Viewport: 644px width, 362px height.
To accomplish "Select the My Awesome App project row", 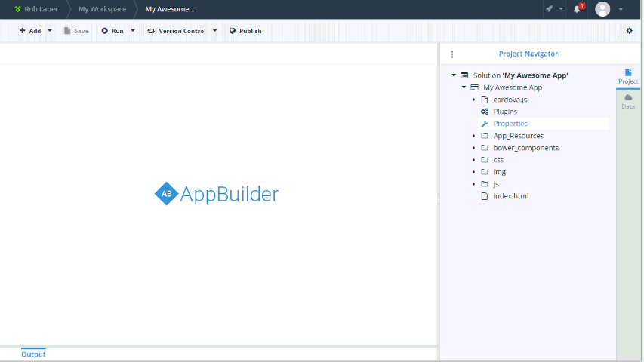I will [x=513, y=87].
